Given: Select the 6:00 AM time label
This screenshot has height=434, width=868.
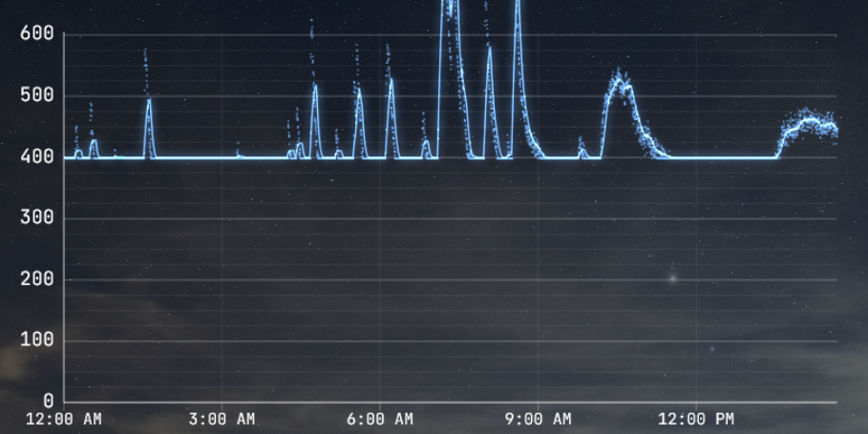Looking at the screenshot, I should (x=380, y=420).
